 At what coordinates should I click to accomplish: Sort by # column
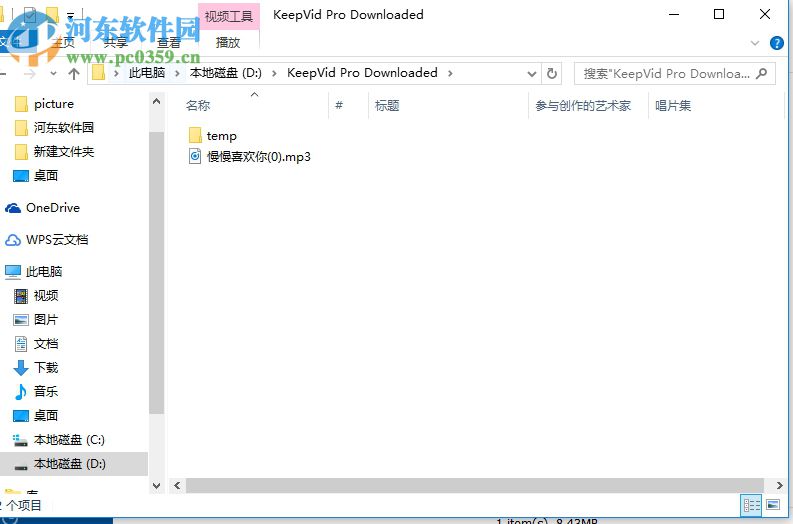click(339, 106)
